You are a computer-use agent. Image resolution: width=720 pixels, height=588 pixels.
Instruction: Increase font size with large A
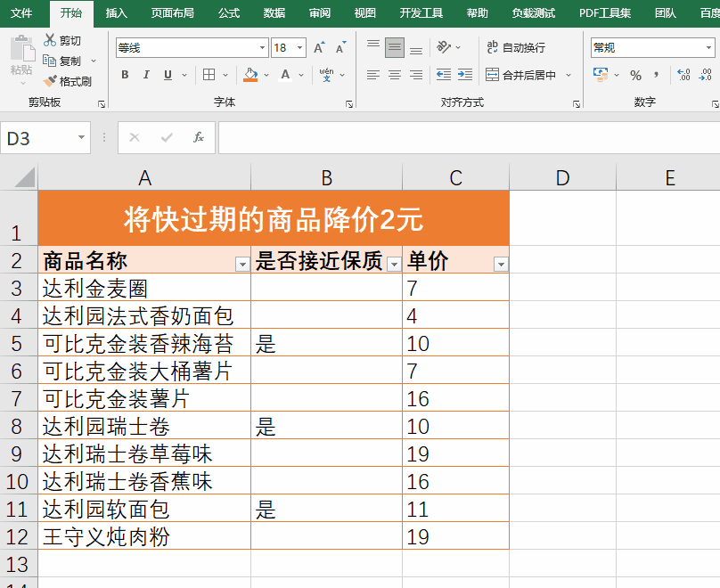coord(319,47)
